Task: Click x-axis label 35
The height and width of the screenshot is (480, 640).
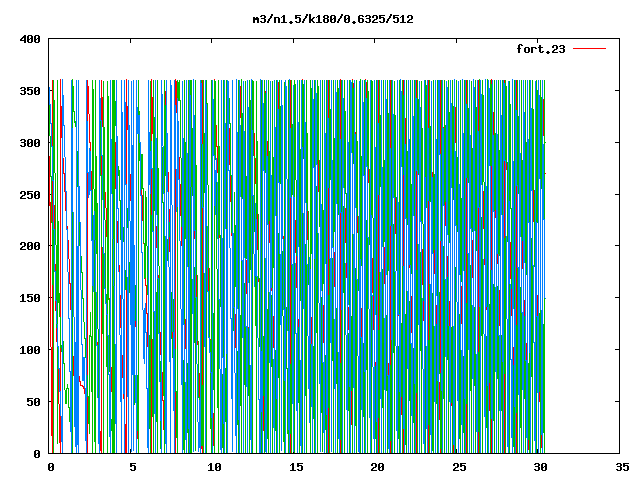Action: coord(622,467)
